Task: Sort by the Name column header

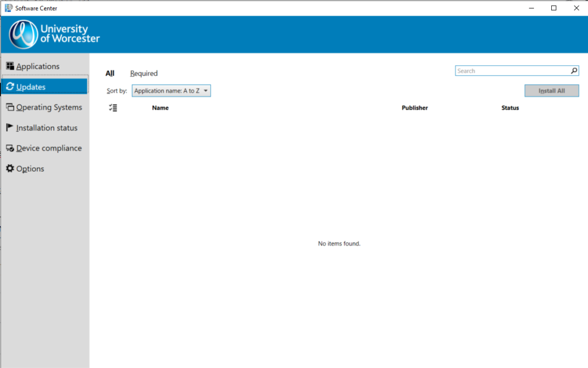Action: (161, 108)
